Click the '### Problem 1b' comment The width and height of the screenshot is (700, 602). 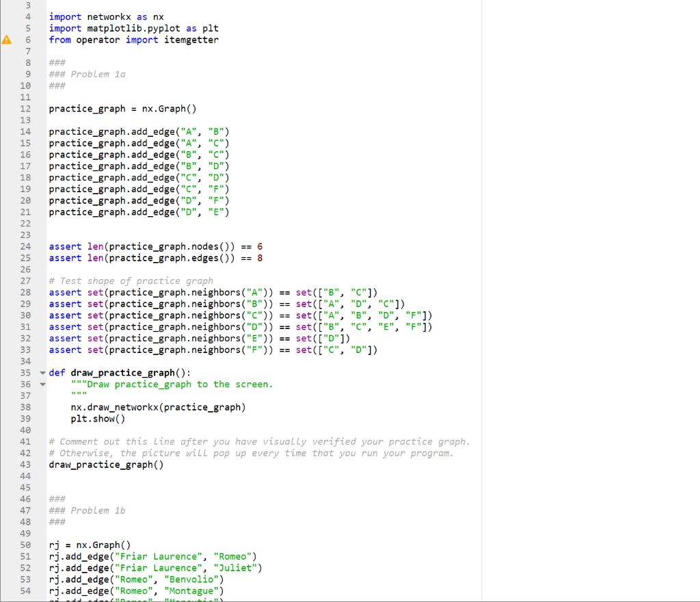point(87,511)
